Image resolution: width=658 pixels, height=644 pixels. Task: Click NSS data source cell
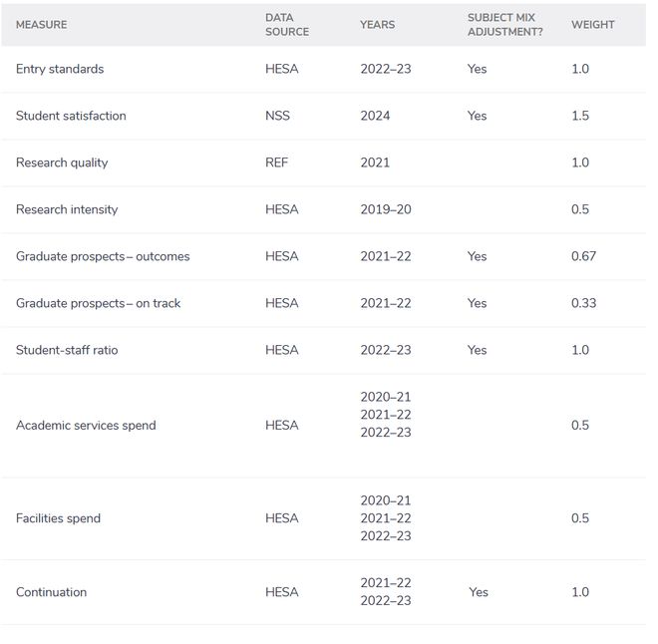(277, 116)
